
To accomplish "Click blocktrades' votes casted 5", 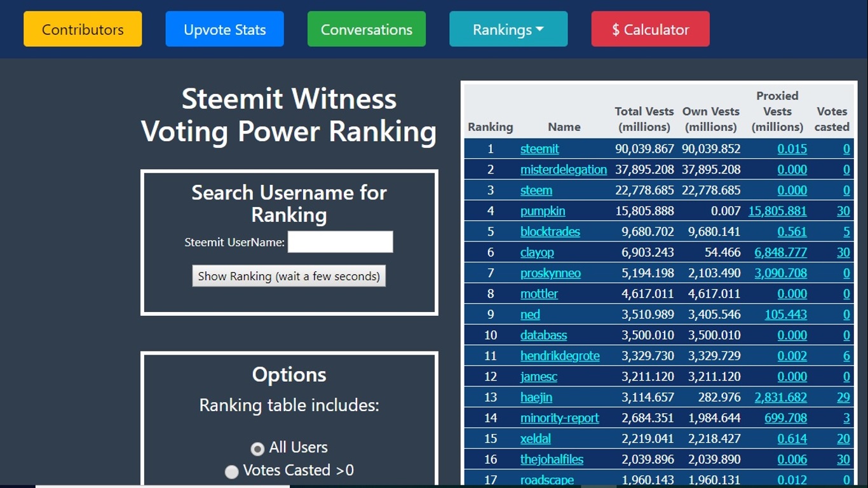I will [846, 231].
